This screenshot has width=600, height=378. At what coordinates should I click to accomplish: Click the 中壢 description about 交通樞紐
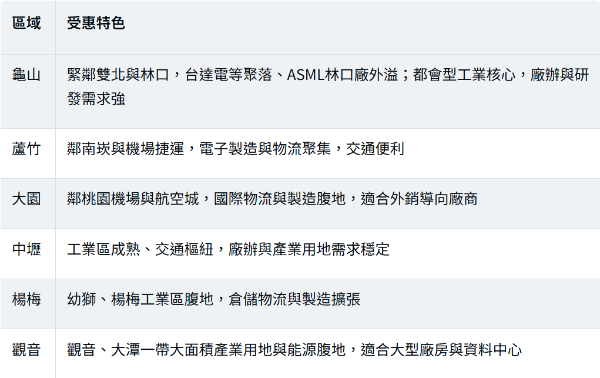point(228,249)
